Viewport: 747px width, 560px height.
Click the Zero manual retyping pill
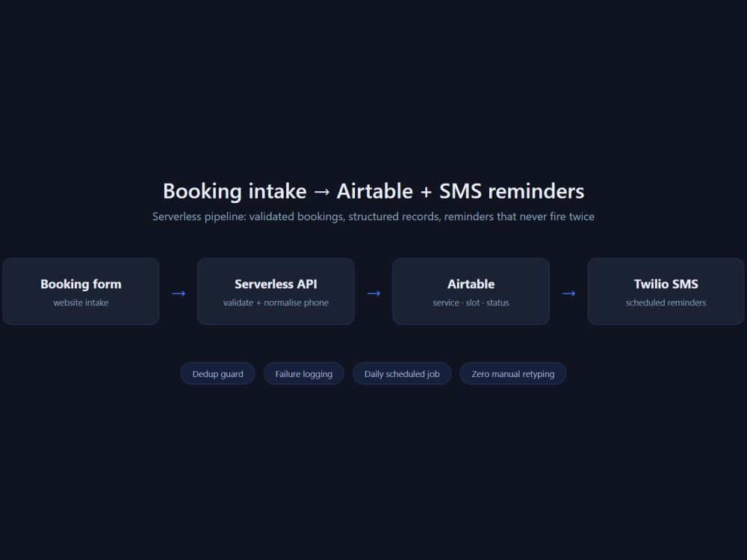point(513,374)
